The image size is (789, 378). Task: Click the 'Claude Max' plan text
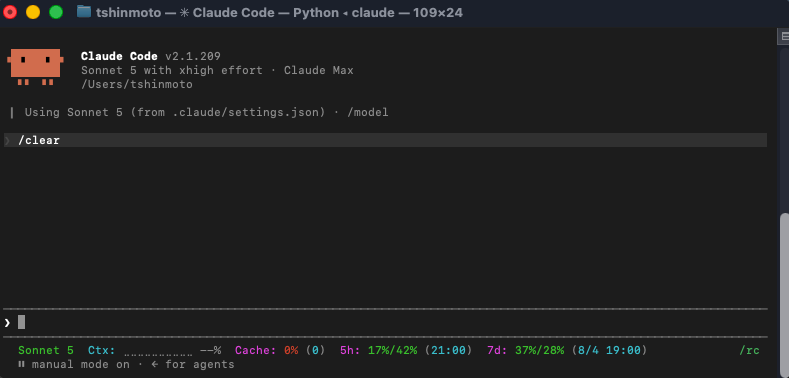[x=319, y=70]
